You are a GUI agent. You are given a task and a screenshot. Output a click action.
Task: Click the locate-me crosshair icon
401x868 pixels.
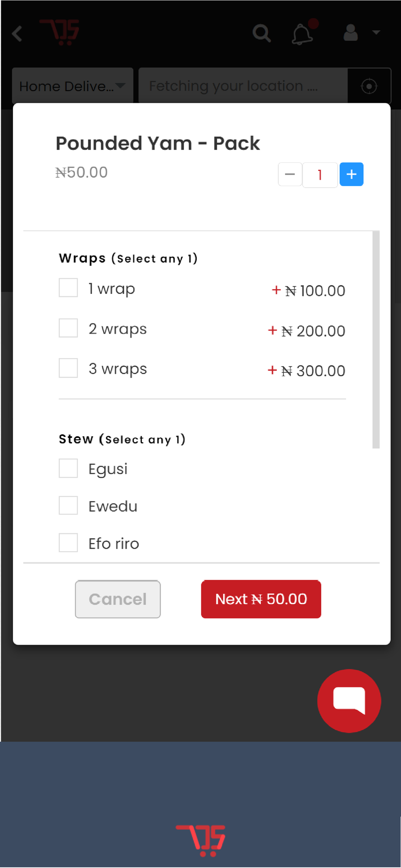[369, 86]
